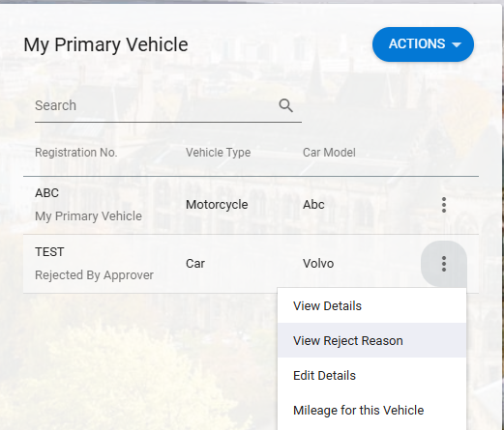Select the TEST registration text
This screenshot has height=430, width=504.
point(49,252)
